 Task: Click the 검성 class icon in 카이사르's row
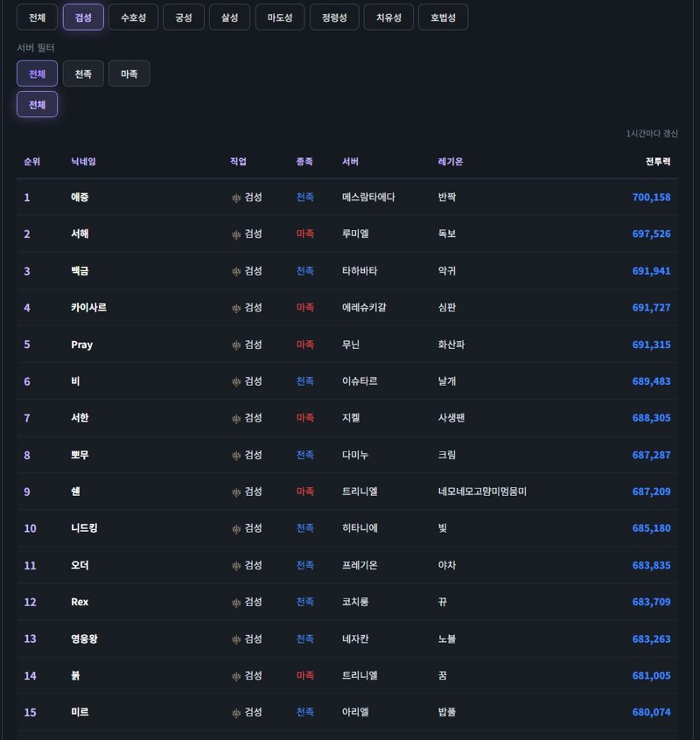point(236,308)
